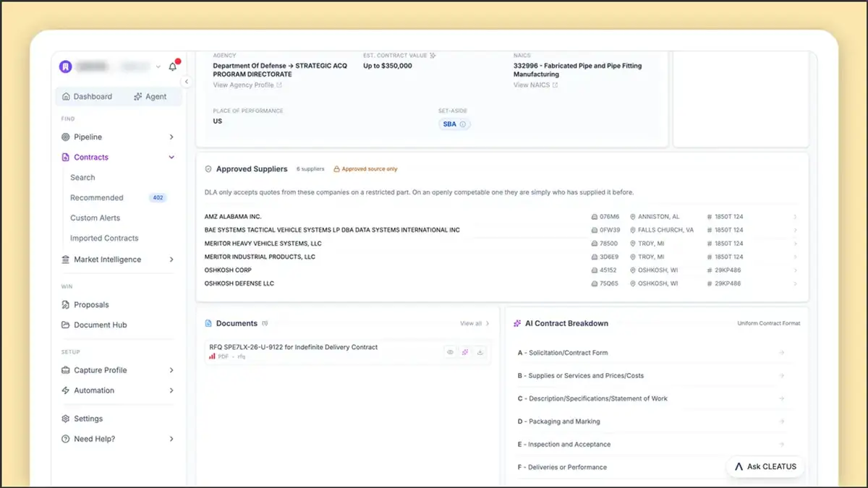Image resolution: width=868 pixels, height=488 pixels.
Task: Click the Approved source only lock label
Action: pos(365,169)
